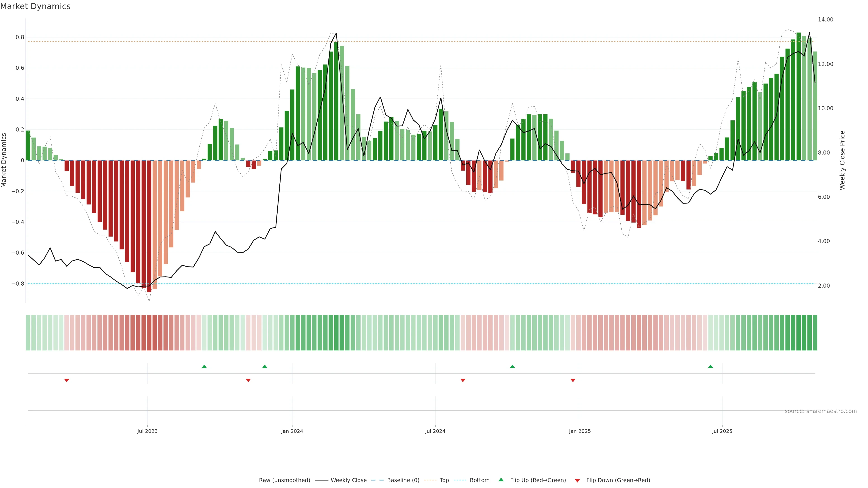
Task: Click the red flip-down triangle just after Jul 2024
Action: click(463, 380)
